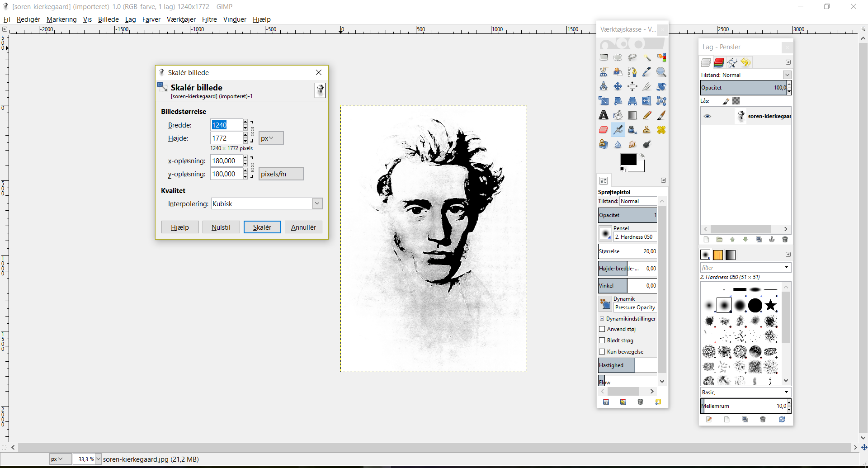Open the Interpolering Kubisk dropdown
Screen dimensions: 868x468
click(x=317, y=203)
